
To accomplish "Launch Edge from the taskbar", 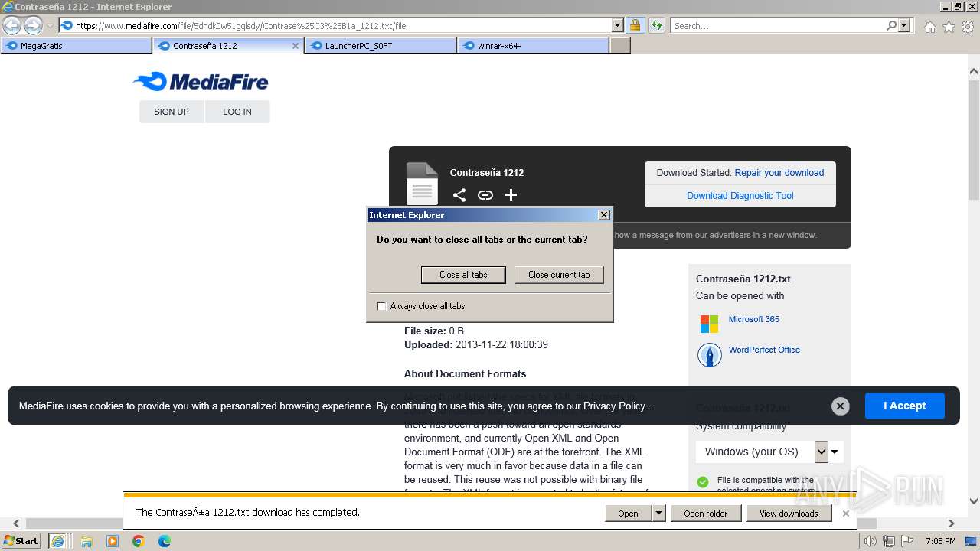I will pos(165,541).
